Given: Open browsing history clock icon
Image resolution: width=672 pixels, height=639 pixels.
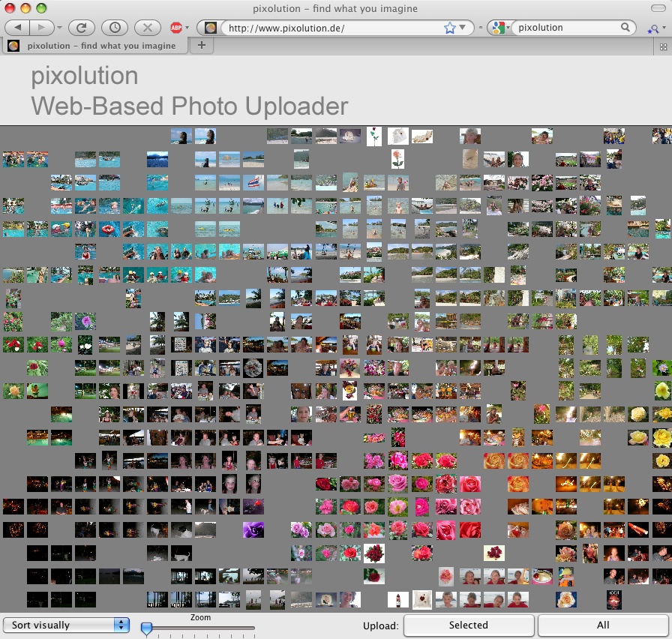Looking at the screenshot, I should pyautogui.click(x=115, y=28).
